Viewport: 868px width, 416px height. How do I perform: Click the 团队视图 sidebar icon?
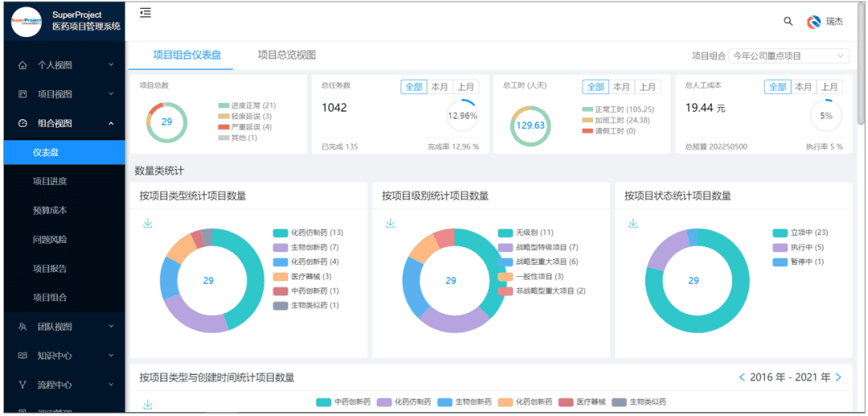click(23, 327)
